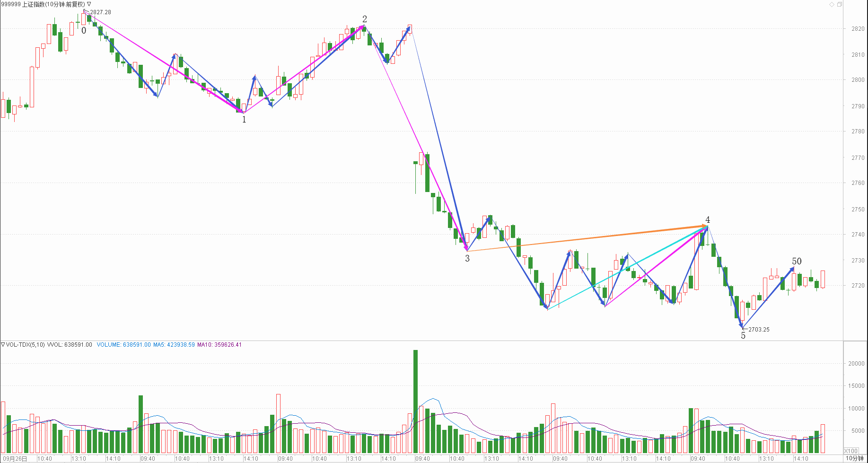Viewport: 868px width, 463px height.
Task: Select the wave peak labeled 4
Action: tap(708, 219)
